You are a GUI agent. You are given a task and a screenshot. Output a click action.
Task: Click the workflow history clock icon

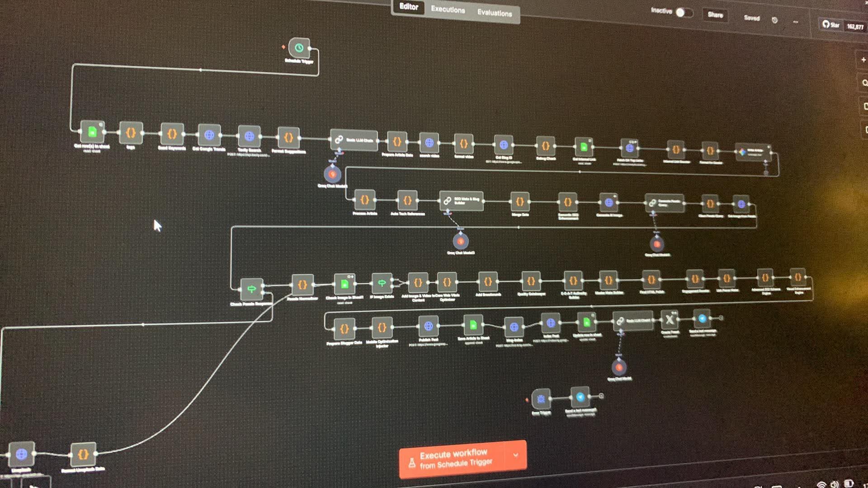(x=774, y=20)
